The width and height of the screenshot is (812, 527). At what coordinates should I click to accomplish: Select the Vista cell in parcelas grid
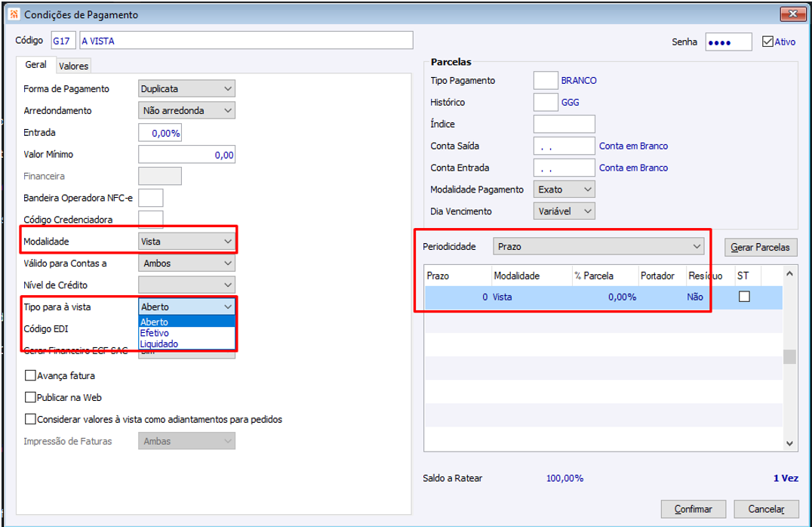531,297
